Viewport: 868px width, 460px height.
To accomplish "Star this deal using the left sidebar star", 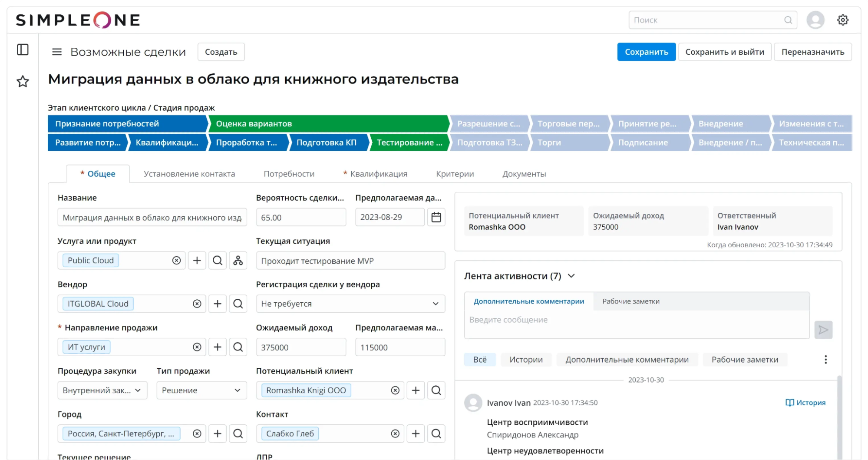I will pos(22,81).
